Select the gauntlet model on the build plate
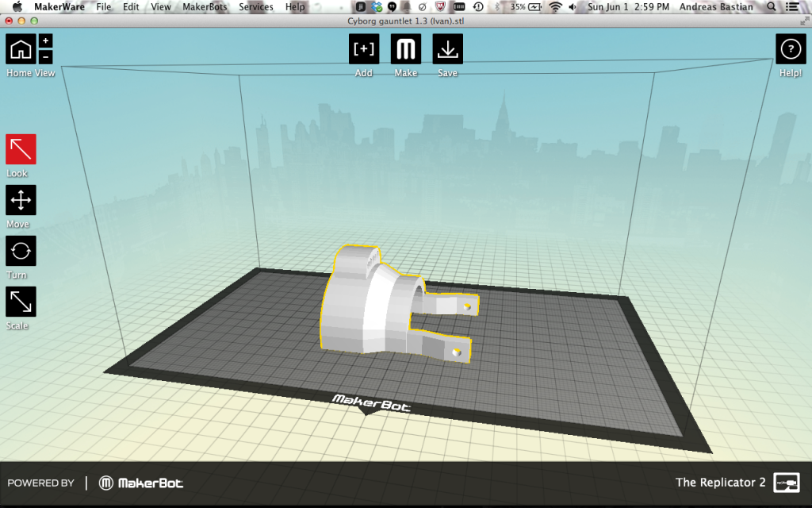The height and width of the screenshot is (508, 812). tap(373, 306)
